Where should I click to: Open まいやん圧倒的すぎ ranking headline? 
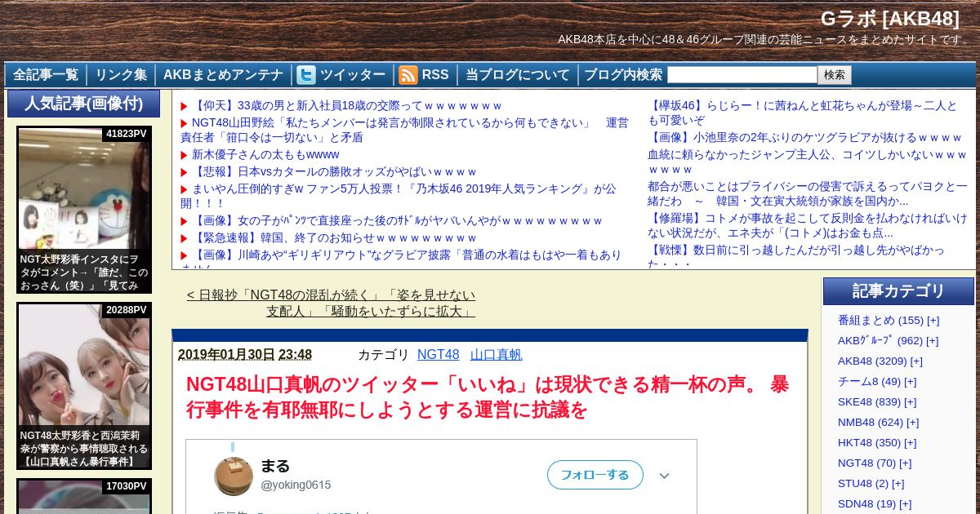(x=399, y=196)
